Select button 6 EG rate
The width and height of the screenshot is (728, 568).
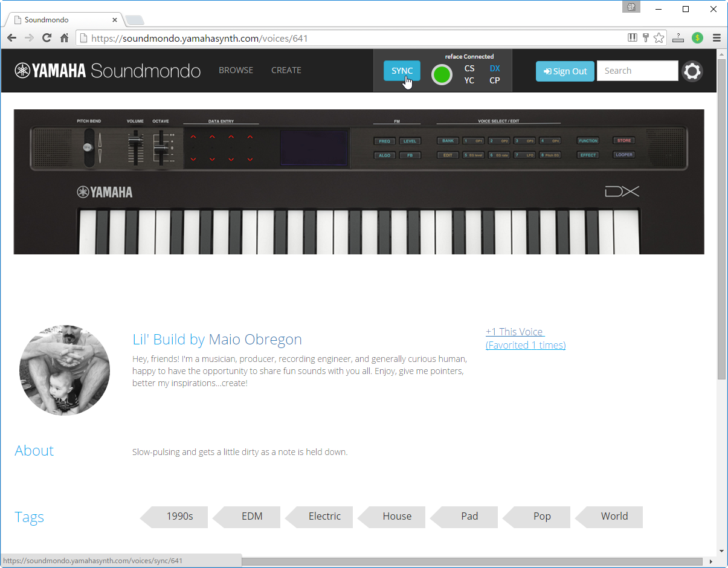pos(498,155)
